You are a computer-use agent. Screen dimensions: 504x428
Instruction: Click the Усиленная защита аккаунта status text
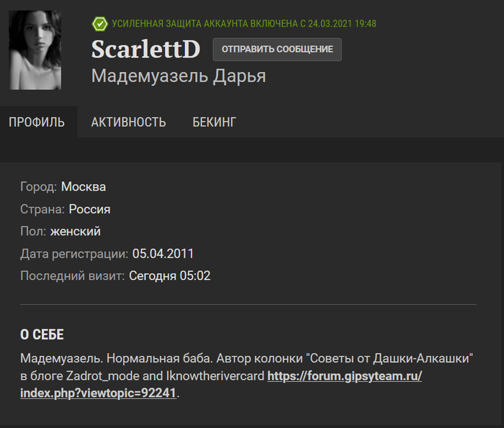244,24
